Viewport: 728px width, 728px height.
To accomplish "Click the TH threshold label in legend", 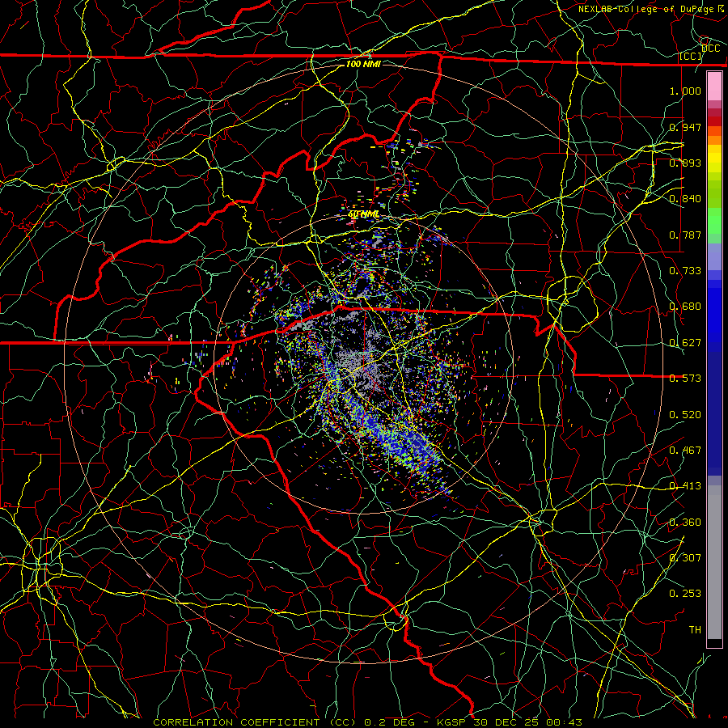I will tap(695, 630).
